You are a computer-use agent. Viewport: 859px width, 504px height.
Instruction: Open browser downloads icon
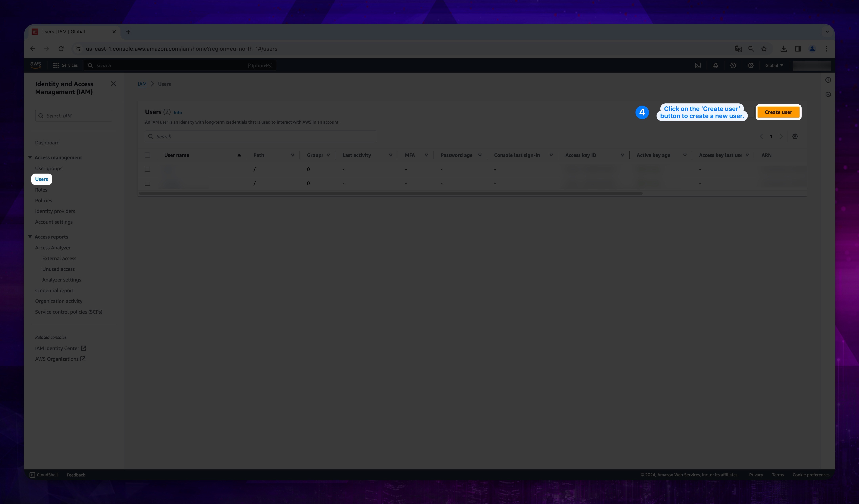pyautogui.click(x=784, y=49)
